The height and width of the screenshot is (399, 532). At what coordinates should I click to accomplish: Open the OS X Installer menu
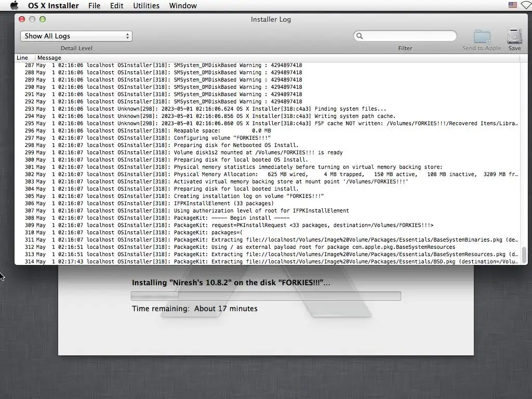click(54, 6)
